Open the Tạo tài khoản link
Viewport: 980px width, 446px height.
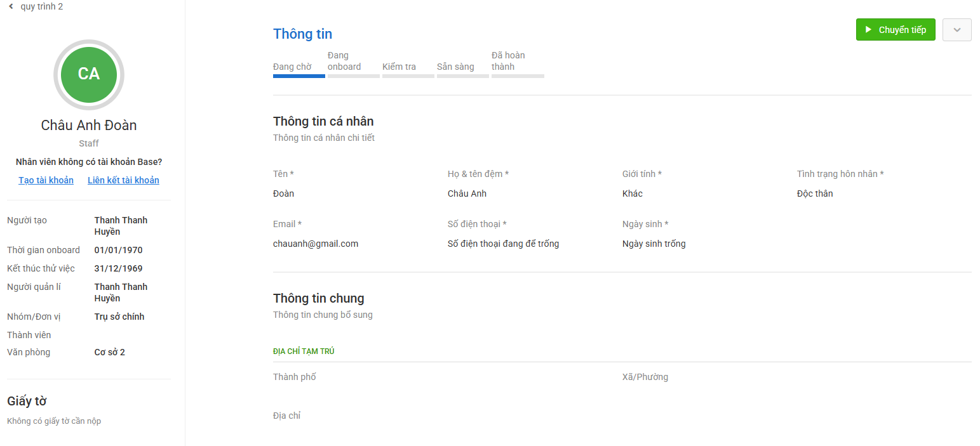click(46, 180)
